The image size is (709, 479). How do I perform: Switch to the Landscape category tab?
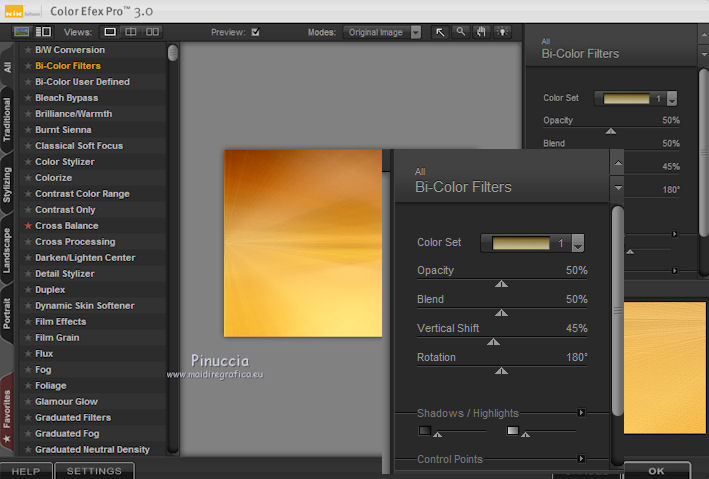click(8, 251)
